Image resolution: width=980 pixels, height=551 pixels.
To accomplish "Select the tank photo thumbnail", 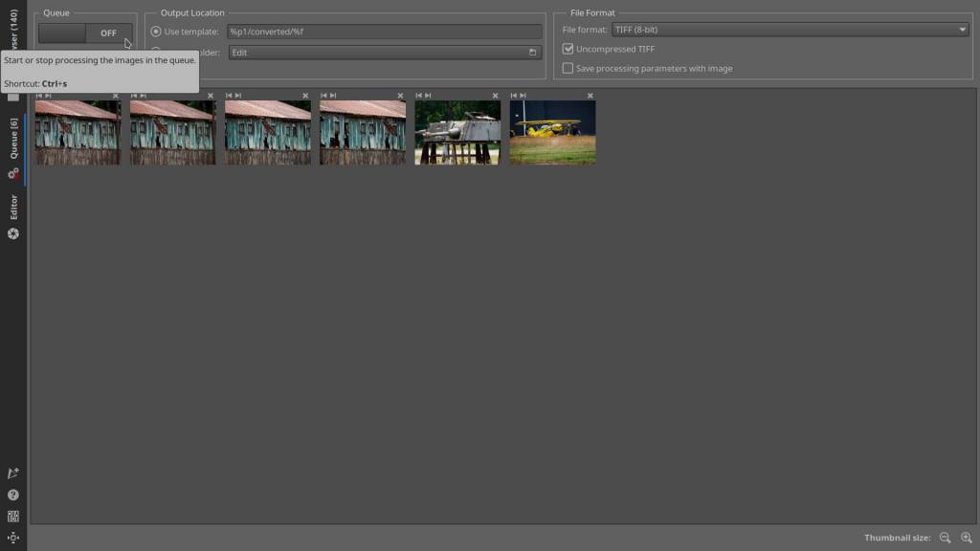I will (x=457, y=133).
